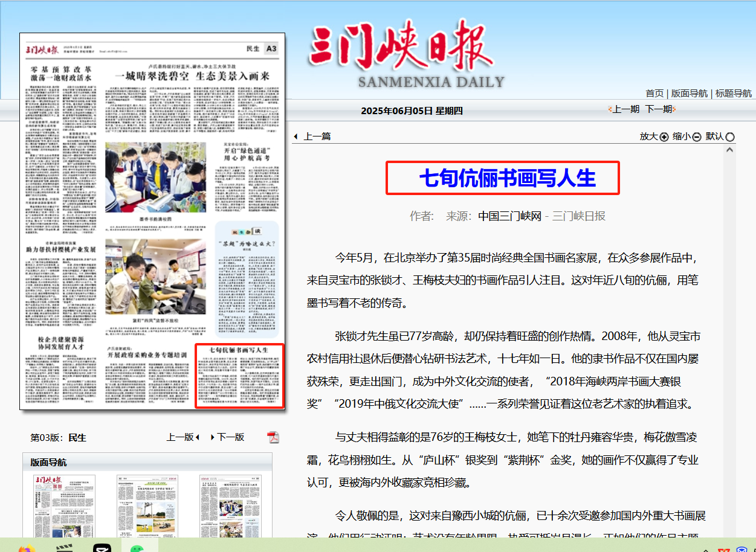Click paragraph starting 今年5月，在北京举办
Viewport: 756px width, 552px height.
tap(503, 281)
